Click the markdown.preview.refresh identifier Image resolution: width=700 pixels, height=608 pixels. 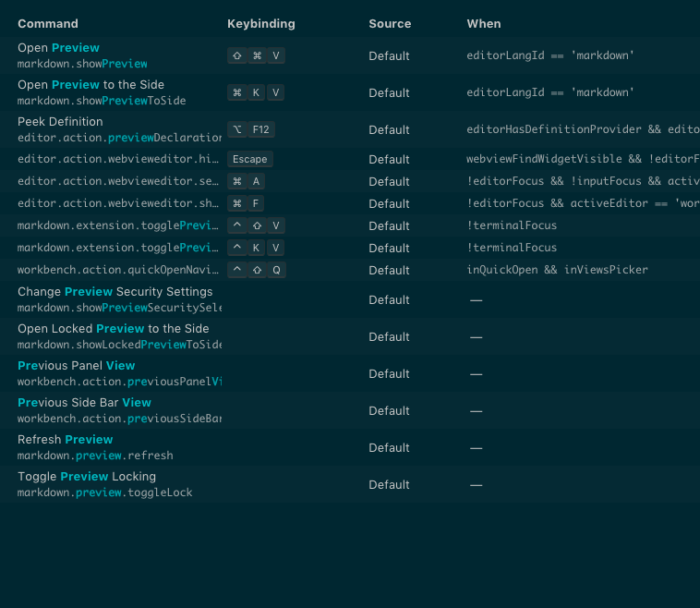[x=95, y=456]
